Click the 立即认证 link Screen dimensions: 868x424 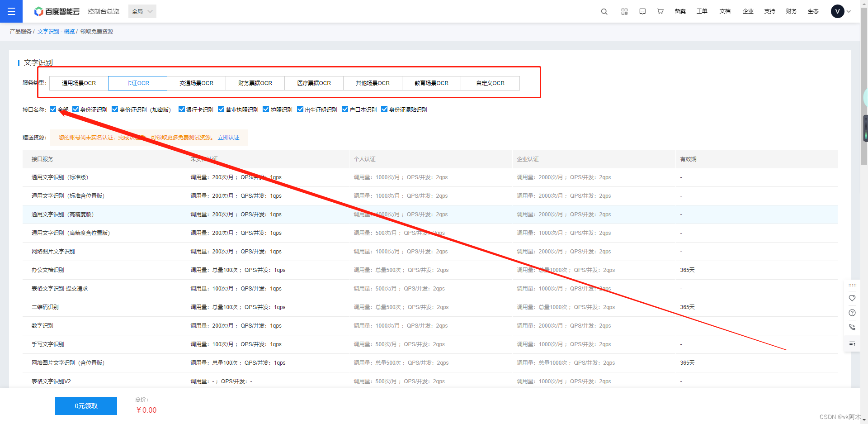pyautogui.click(x=228, y=138)
